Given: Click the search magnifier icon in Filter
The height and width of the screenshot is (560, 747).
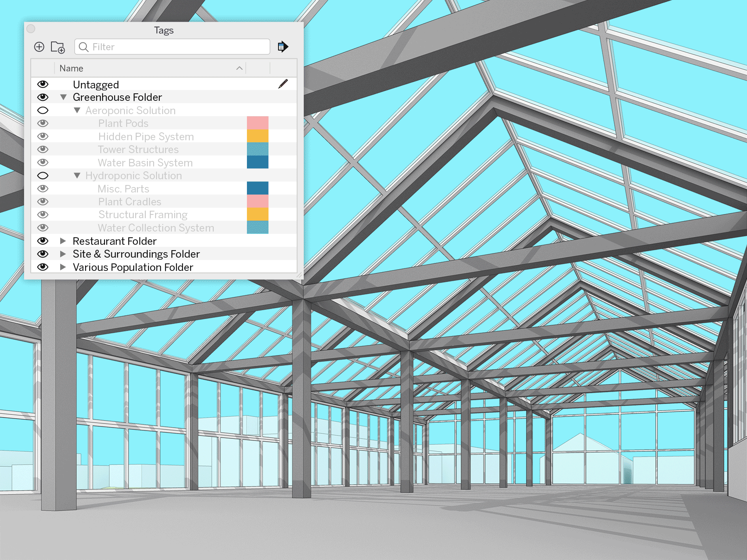Looking at the screenshot, I should coord(83,47).
